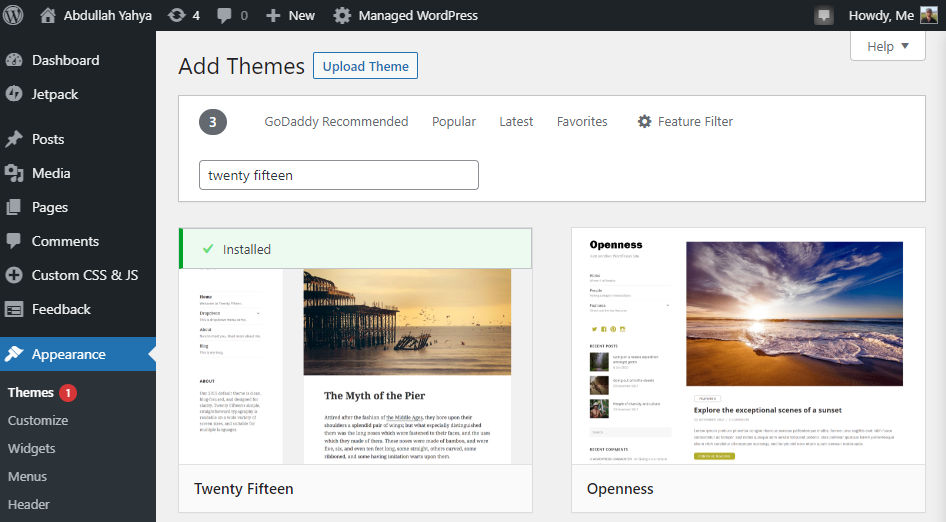Viewport: 946px width, 522px height.
Task: Click the New content link
Action: 302,16
